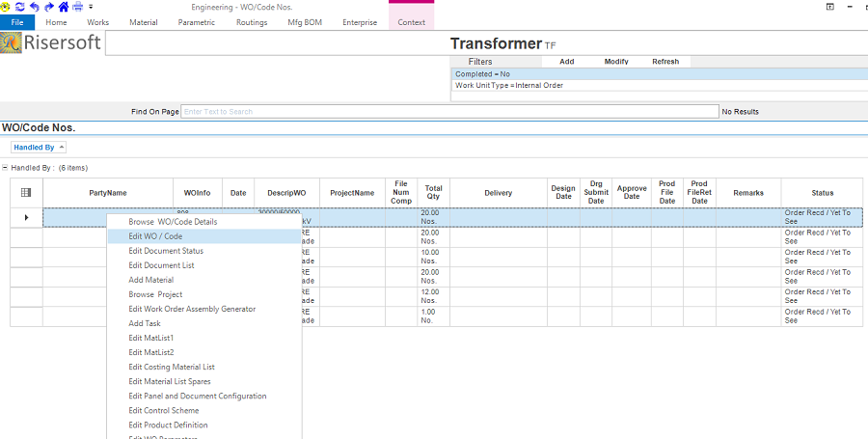Click the '10.00 Nos.' quantity cell
This screenshot has height=439, width=868.
point(433,257)
